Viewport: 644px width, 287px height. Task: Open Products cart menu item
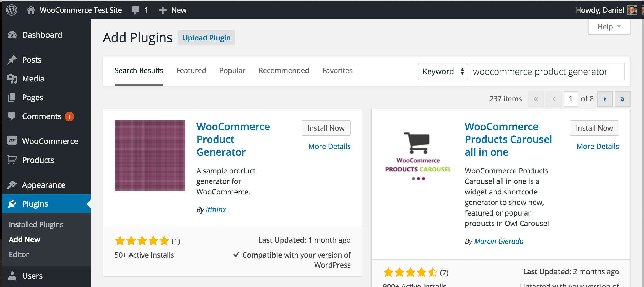pos(38,160)
